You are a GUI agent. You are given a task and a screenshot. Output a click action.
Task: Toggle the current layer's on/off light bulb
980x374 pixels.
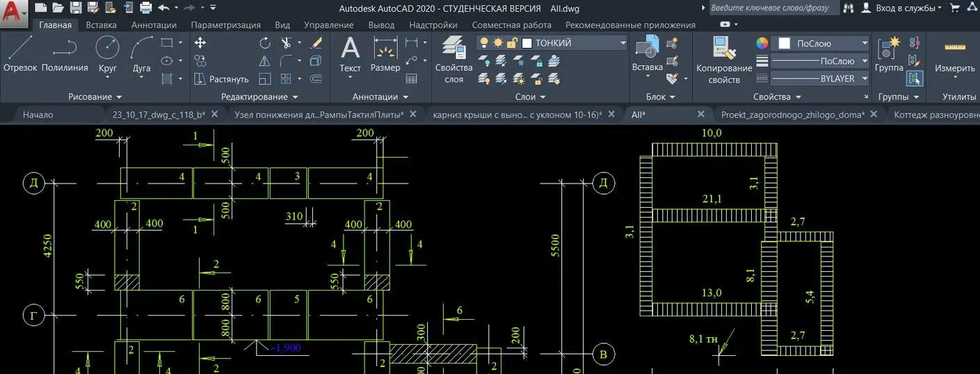pos(484,43)
